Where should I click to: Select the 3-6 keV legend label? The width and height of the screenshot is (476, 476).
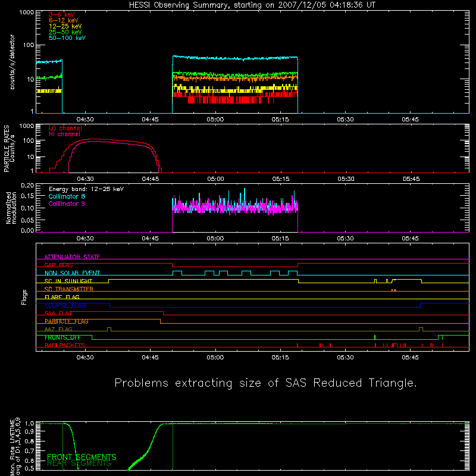(62, 14)
